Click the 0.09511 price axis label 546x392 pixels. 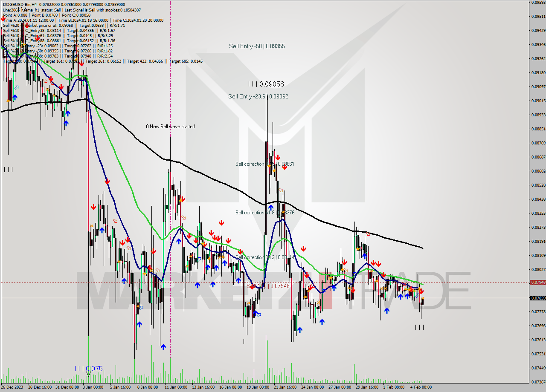537,16
